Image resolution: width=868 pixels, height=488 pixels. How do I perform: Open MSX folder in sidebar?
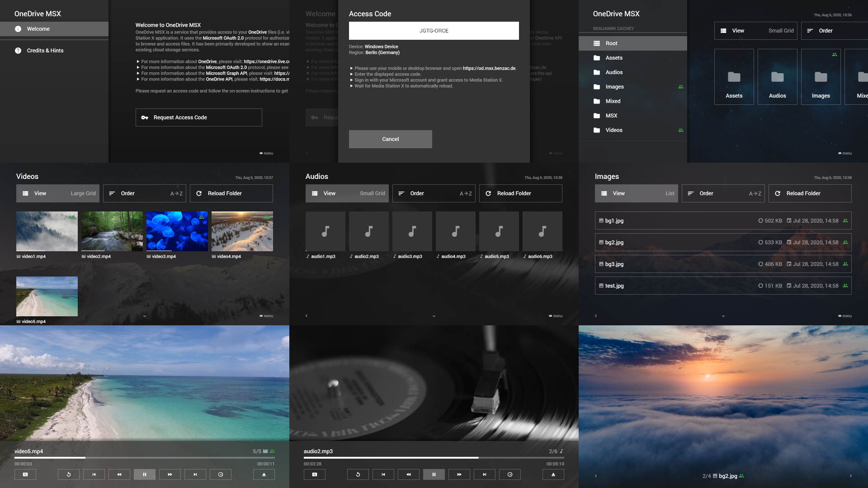coord(633,116)
